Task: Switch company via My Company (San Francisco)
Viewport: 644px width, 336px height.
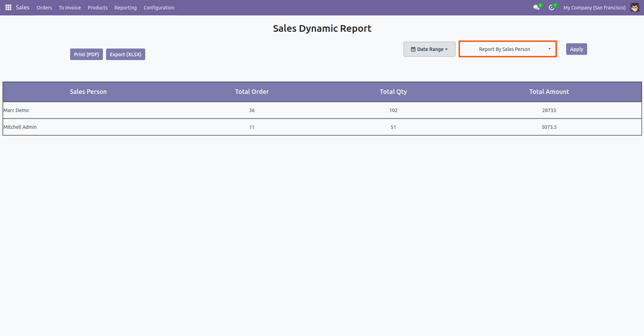Action: point(594,8)
